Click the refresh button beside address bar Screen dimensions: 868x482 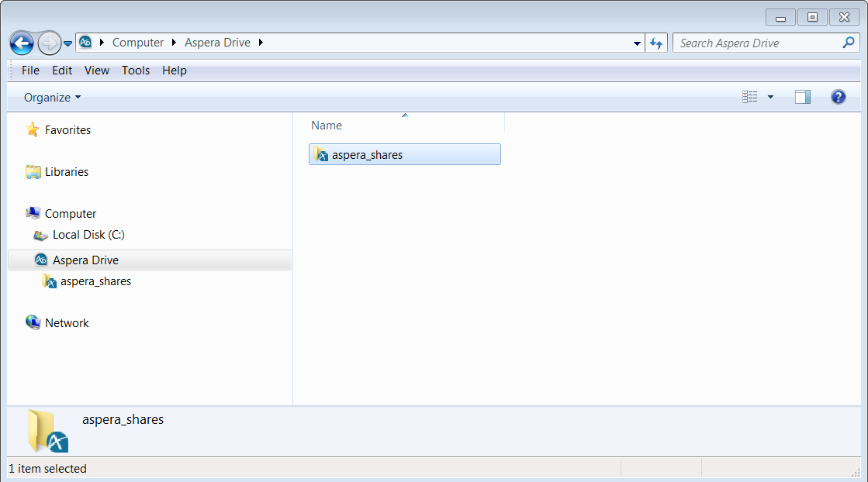pyautogui.click(x=656, y=43)
